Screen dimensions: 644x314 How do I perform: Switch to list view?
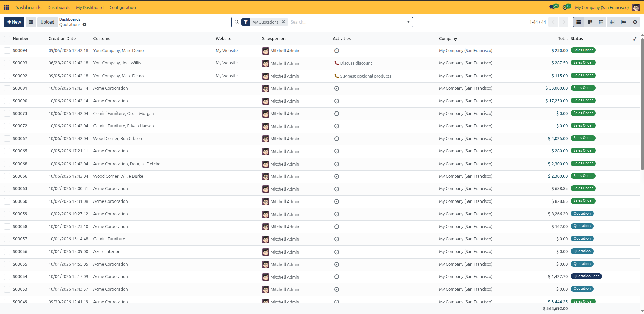(578, 22)
